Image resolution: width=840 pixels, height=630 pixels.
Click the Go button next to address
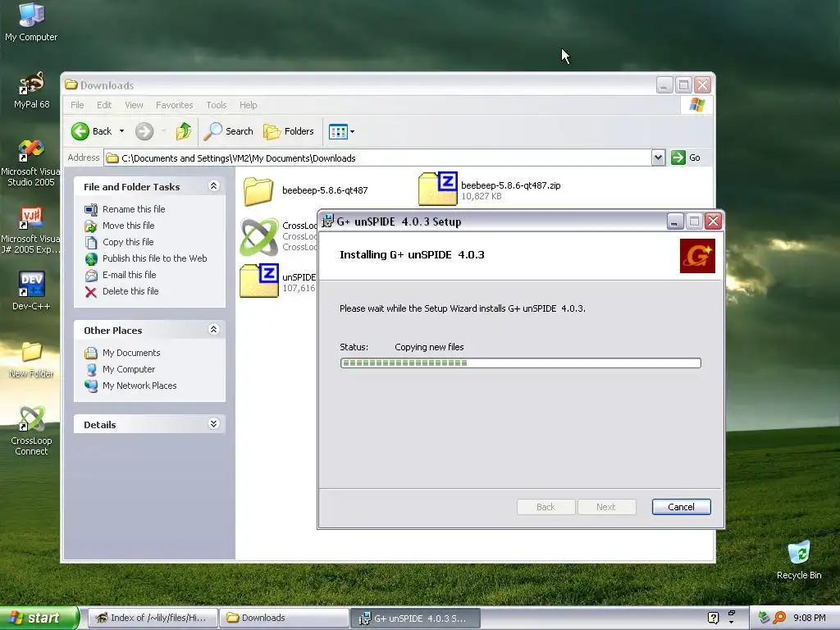coord(686,157)
